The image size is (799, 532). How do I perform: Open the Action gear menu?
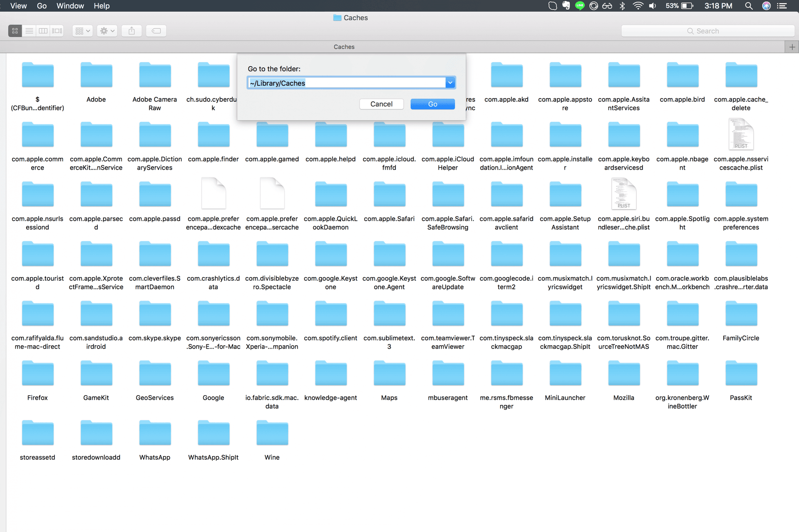(x=107, y=31)
